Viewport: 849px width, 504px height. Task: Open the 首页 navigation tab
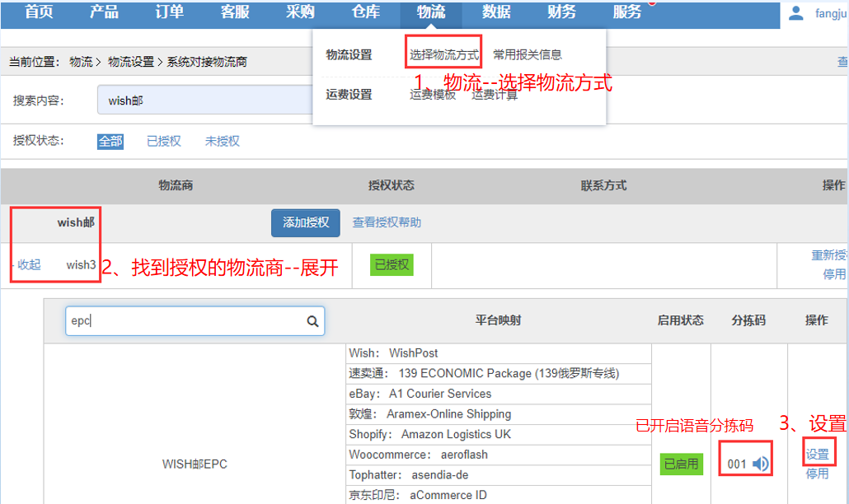pos(39,12)
